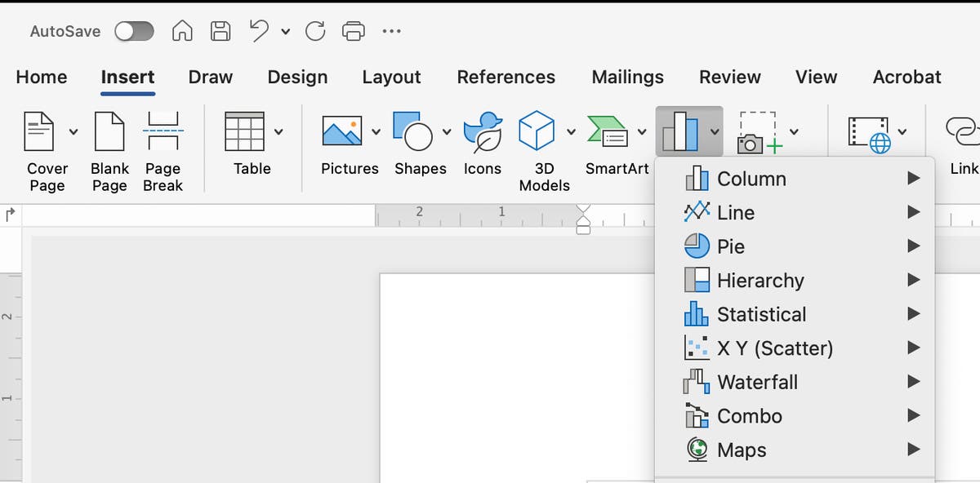Expand the Screenshot dropdown arrow
Image resolution: width=980 pixels, height=483 pixels.
pos(793,131)
